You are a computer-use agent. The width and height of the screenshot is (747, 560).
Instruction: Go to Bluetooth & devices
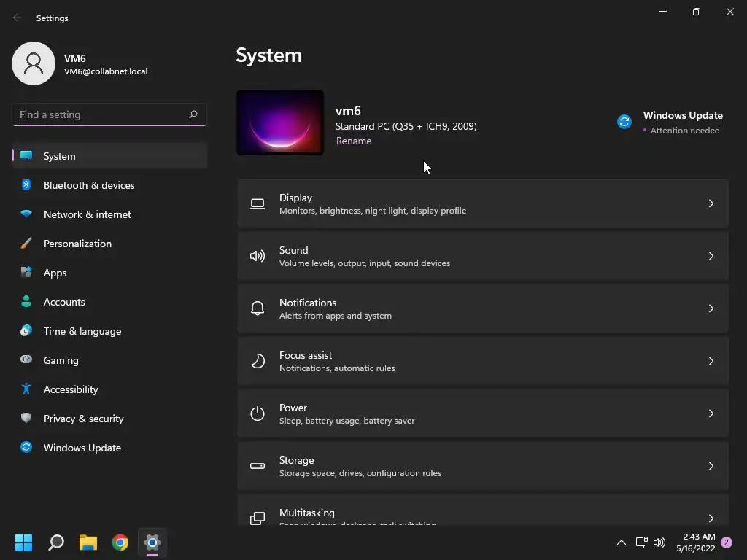tap(89, 185)
